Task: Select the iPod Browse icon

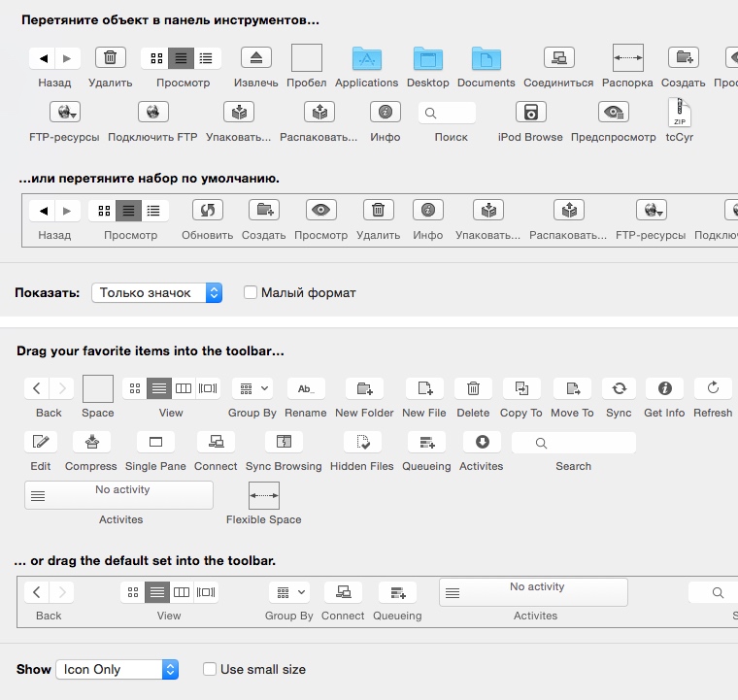Action: pos(530,113)
